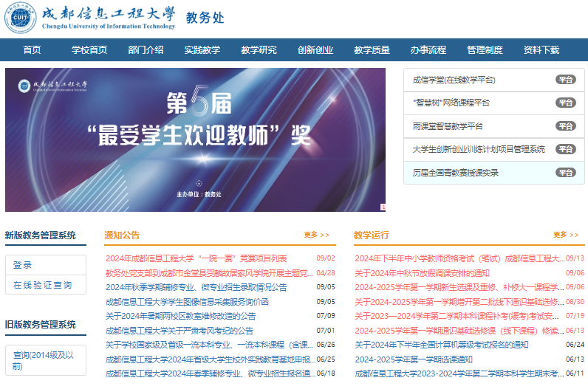Click 登录 button under 新版教务管理系统
The height and width of the screenshot is (389, 588).
click(x=46, y=265)
